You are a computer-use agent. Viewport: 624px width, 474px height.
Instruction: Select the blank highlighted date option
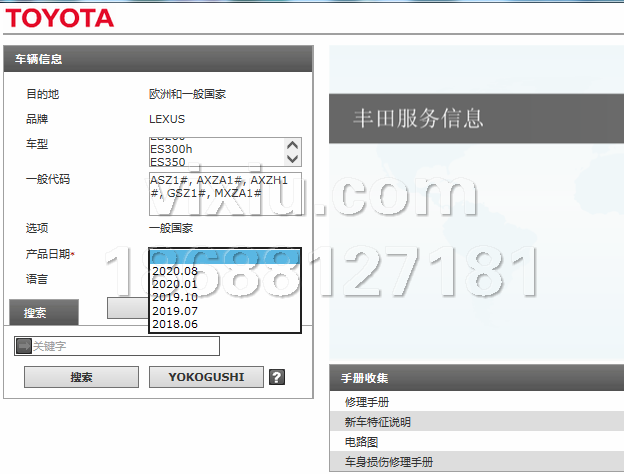[x=224, y=257]
